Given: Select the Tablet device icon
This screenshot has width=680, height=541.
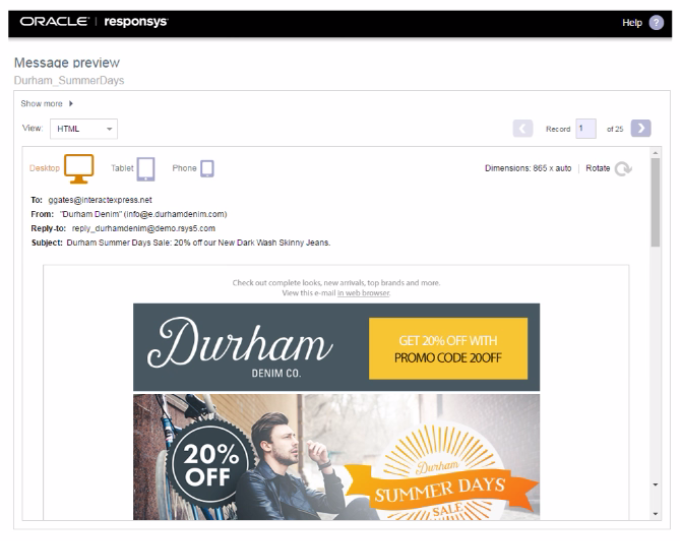Looking at the screenshot, I should (146, 169).
